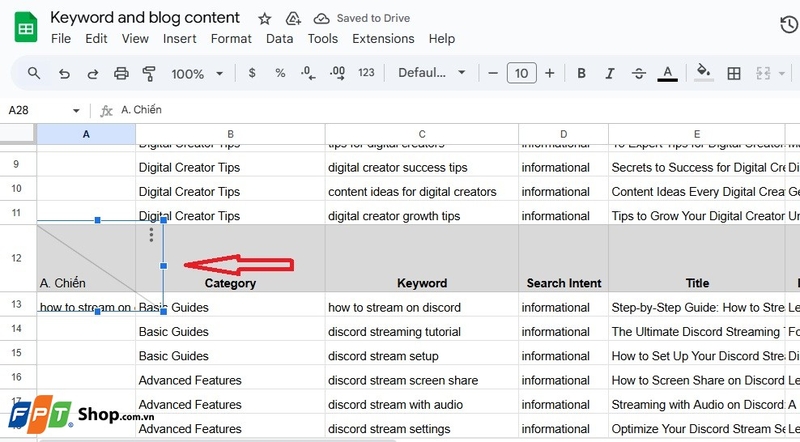Click the Category header cell
Viewport: 800px width, 442px height.
click(230, 258)
